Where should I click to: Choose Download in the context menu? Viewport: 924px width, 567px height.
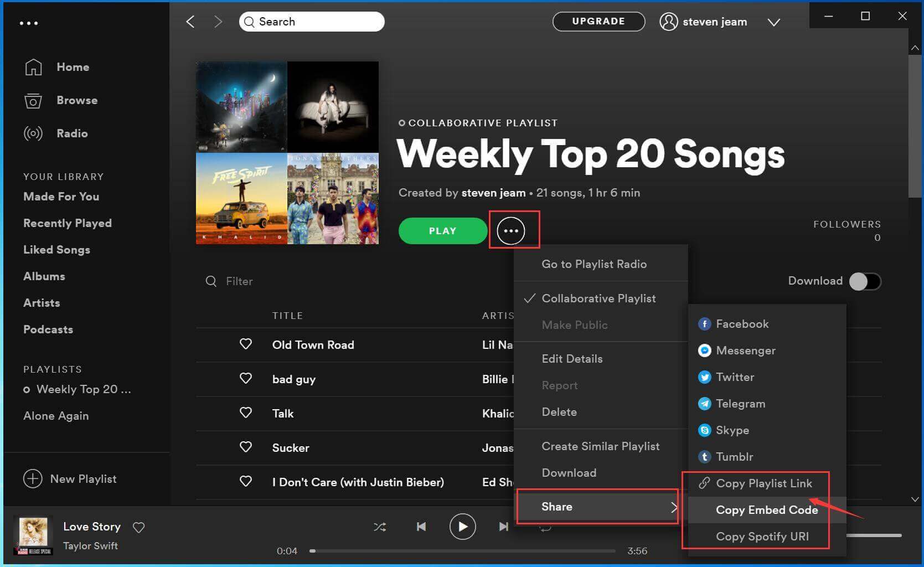click(x=569, y=473)
